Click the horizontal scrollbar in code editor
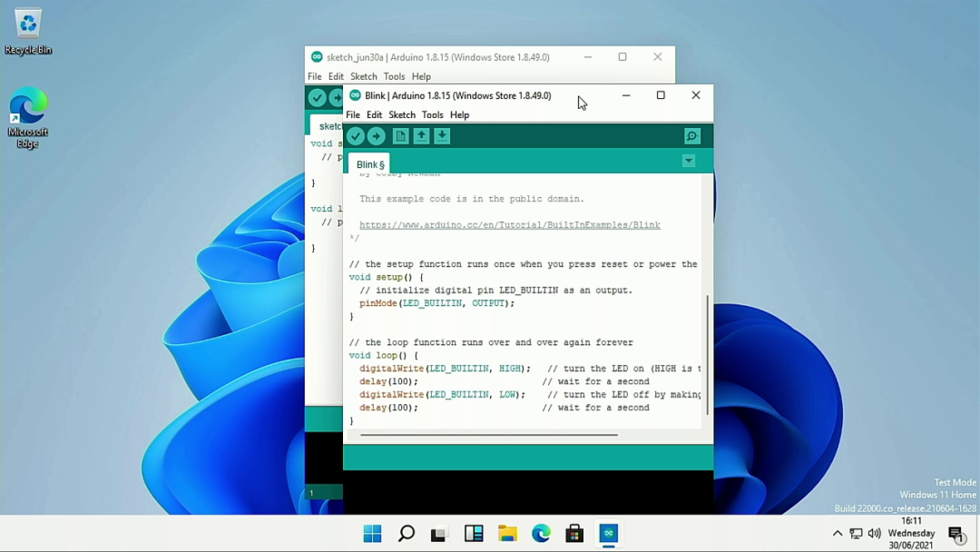980x552 pixels. pyautogui.click(x=488, y=435)
